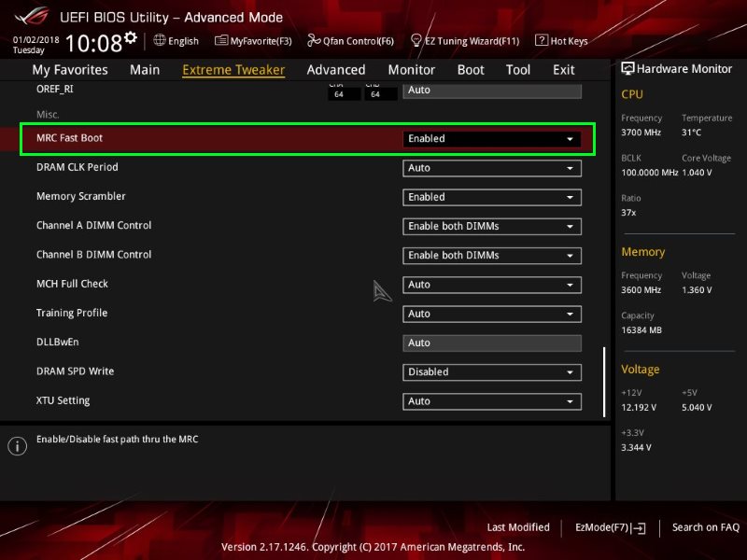
Task: Click the BCLK 100.0000 MHz value
Action: [x=649, y=173]
